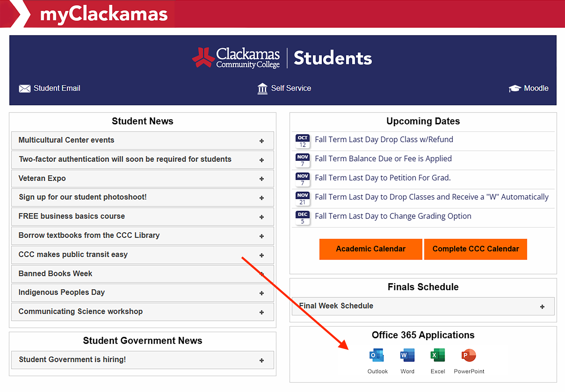565x392 pixels.
Task: Click the Moodle graduation cap icon
Action: click(515, 88)
